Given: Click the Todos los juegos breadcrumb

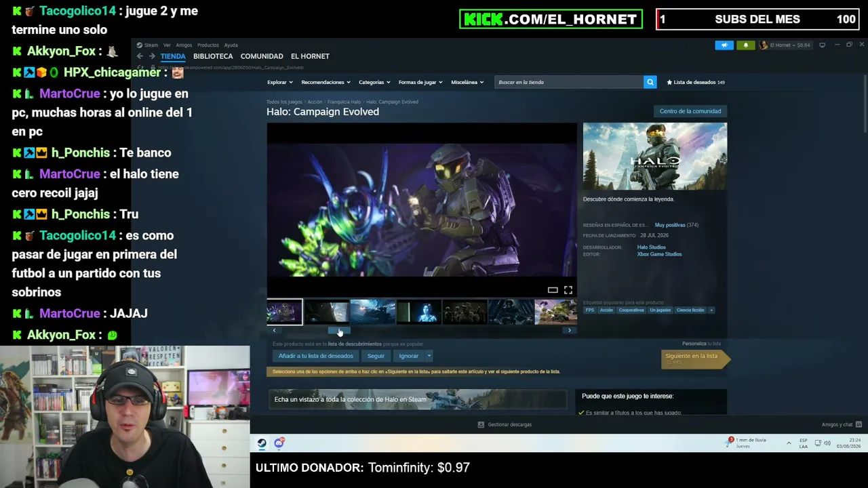Looking at the screenshot, I should point(284,102).
